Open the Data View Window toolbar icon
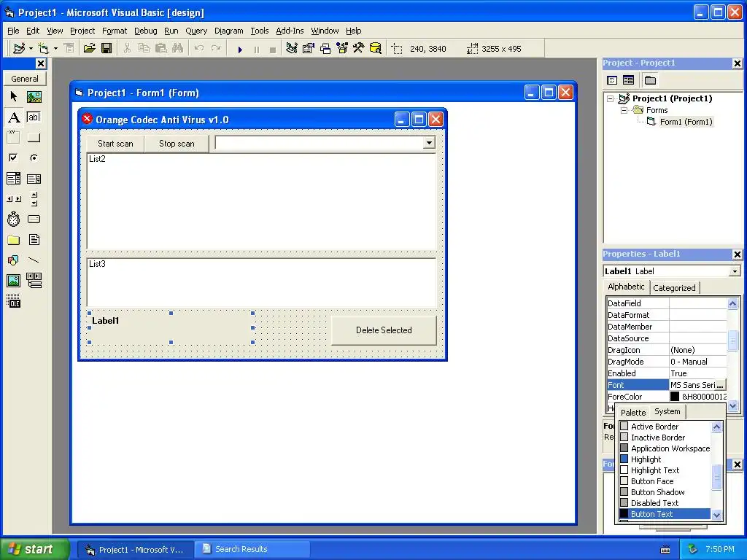Screen dimensions: 747x560 (x=376, y=48)
